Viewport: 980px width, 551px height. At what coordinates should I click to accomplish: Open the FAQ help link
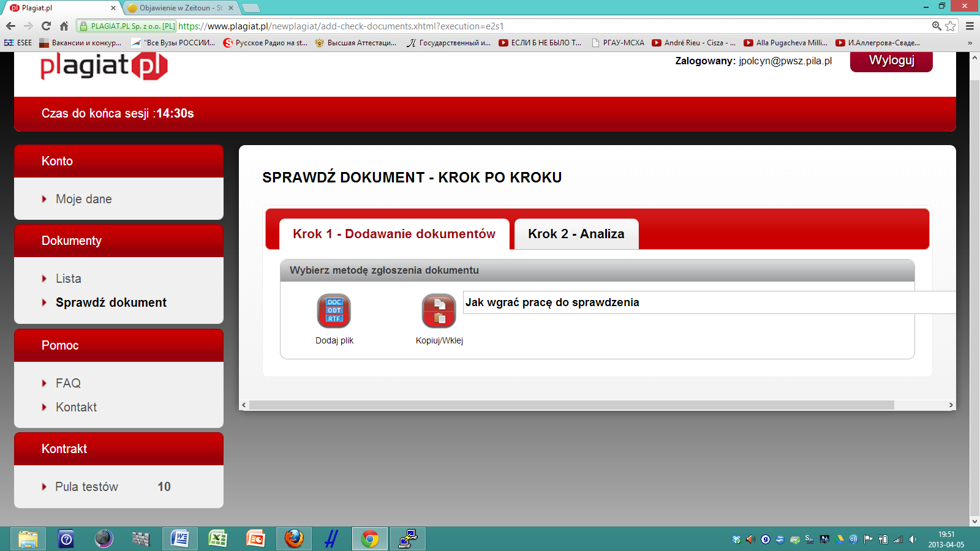(x=68, y=383)
